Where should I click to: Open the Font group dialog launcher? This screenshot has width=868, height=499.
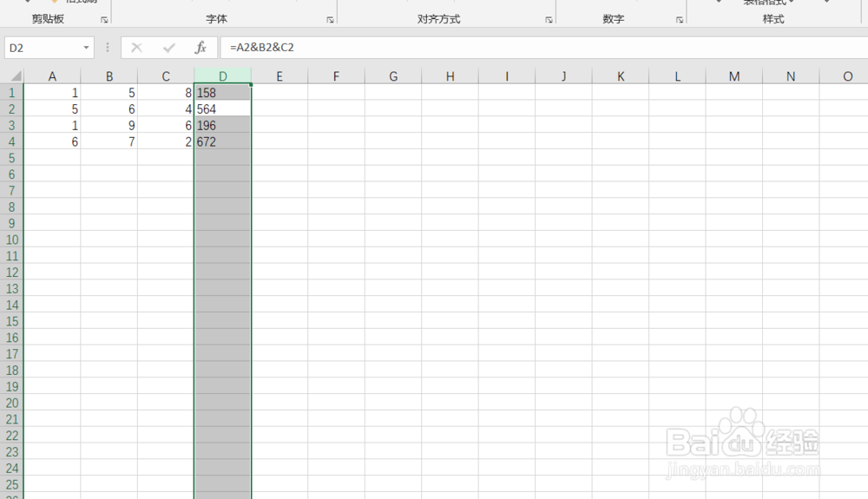(x=330, y=20)
